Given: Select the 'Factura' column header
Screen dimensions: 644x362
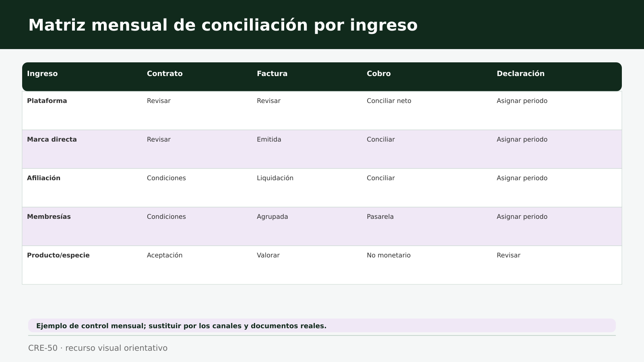Looking at the screenshot, I should 272,74.
